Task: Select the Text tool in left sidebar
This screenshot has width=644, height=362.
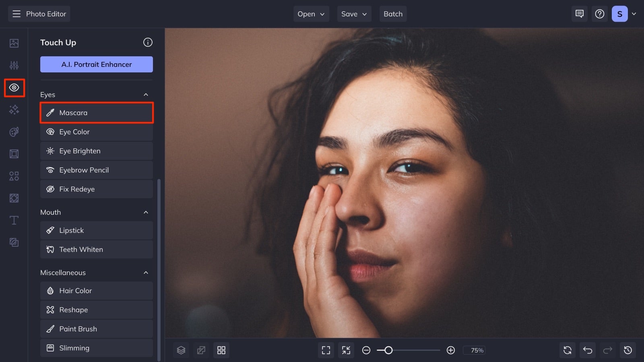Action: [x=14, y=220]
